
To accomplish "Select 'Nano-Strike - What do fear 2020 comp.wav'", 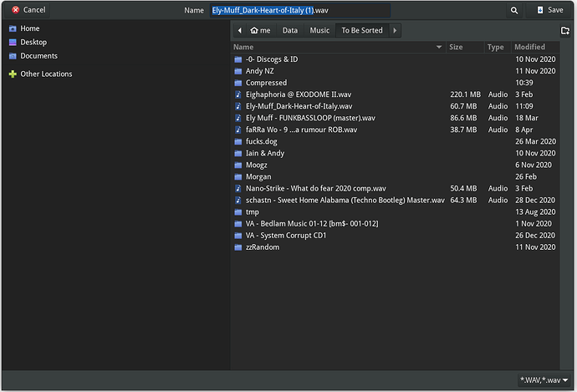I will (x=316, y=189).
